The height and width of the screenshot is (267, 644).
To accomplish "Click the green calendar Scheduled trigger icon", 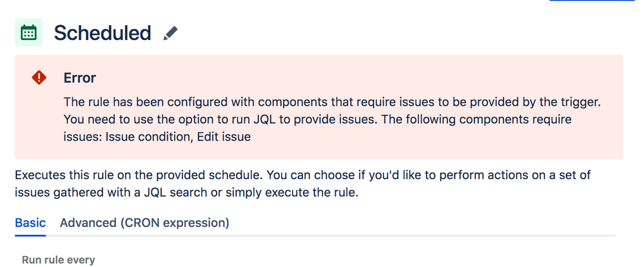I will click(x=28, y=33).
